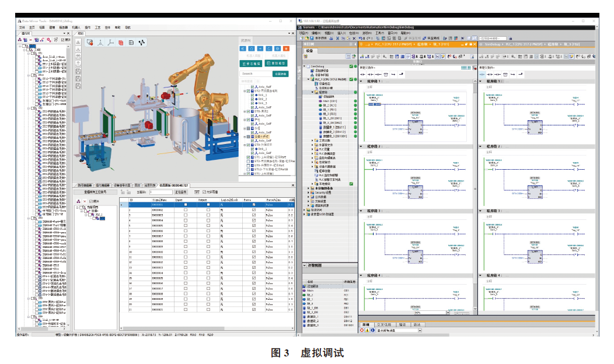The width and height of the screenshot is (614, 364).
Task: Click the orange delete icon in the resource tree panel
Action: tap(286, 49)
